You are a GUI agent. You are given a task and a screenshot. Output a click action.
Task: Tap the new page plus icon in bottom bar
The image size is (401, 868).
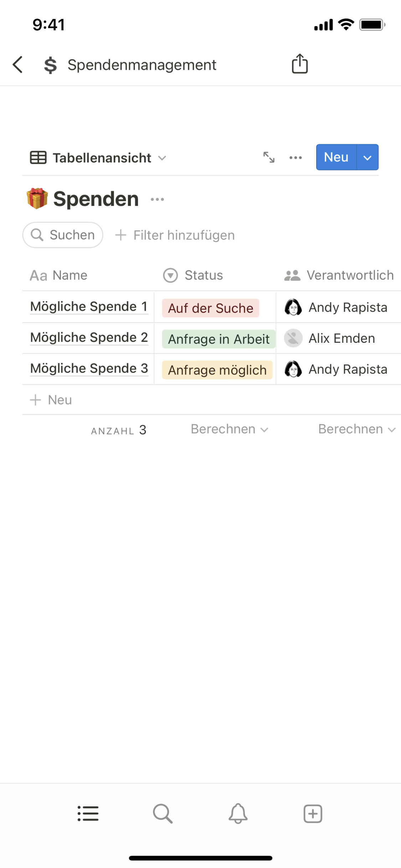(x=313, y=814)
